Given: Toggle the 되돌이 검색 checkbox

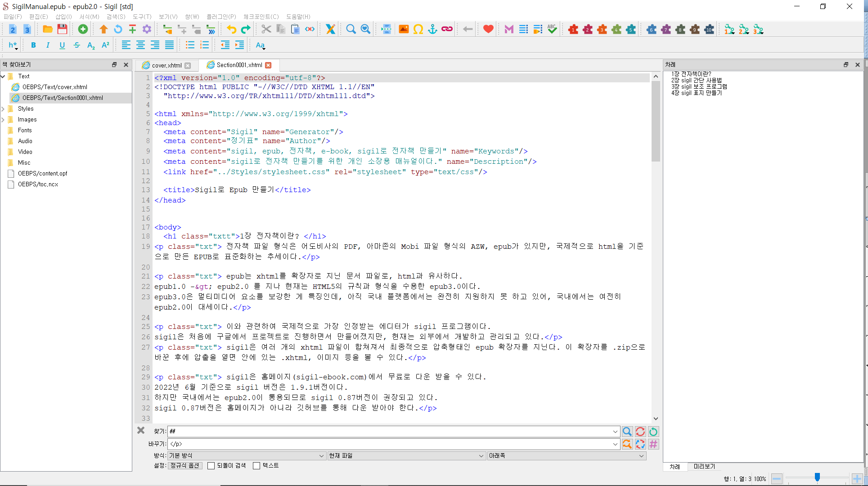Looking at the screenshot, I should 211,466.
